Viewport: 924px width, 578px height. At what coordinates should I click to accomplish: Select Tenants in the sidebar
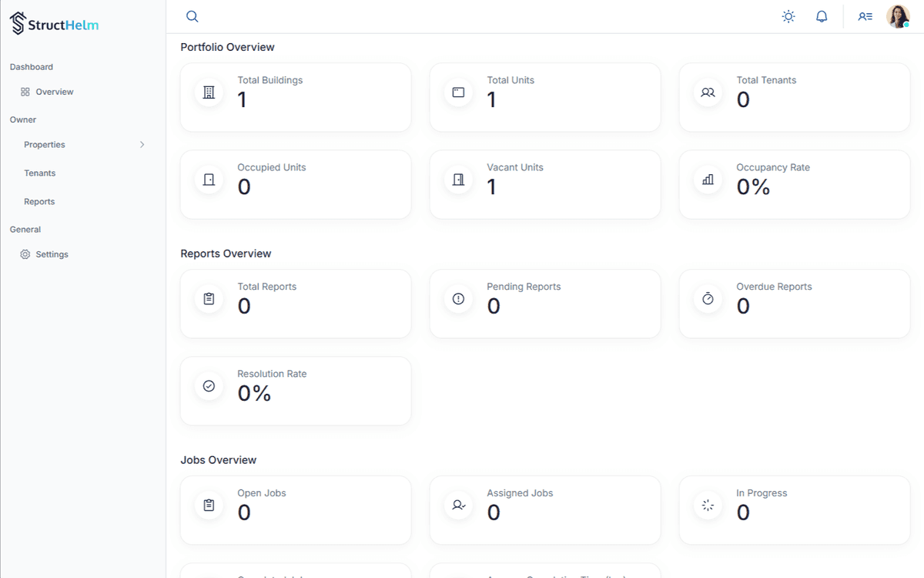[39, 173]
